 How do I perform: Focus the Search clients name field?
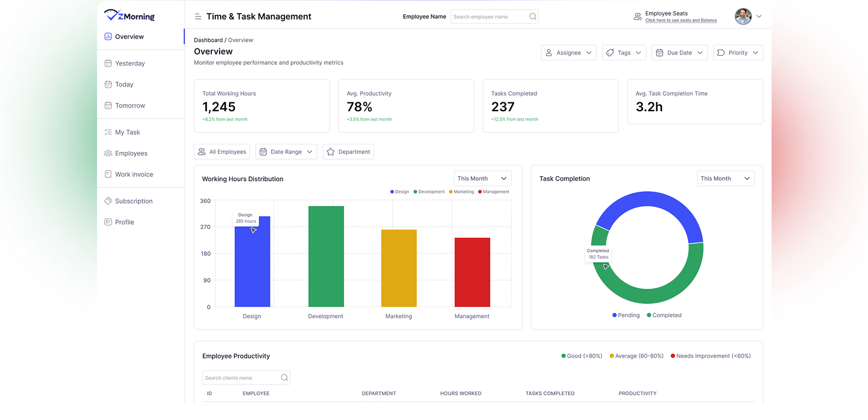(246, 377)
